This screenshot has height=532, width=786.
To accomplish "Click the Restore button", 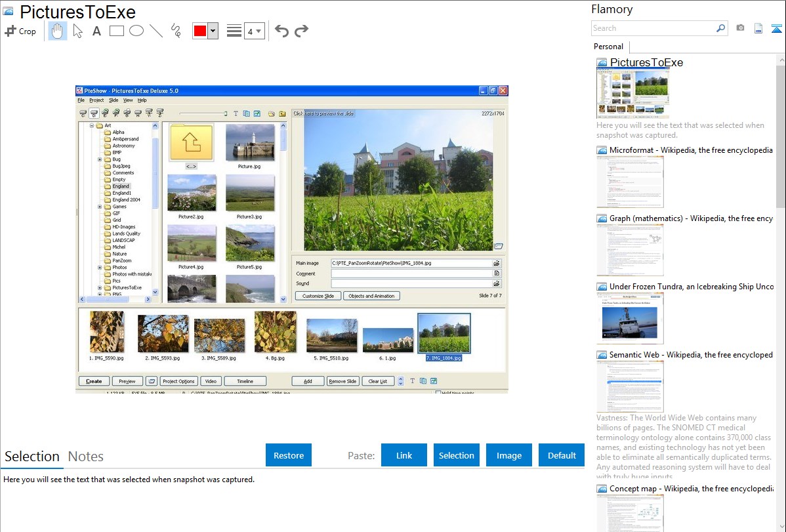I will [289, 455].
